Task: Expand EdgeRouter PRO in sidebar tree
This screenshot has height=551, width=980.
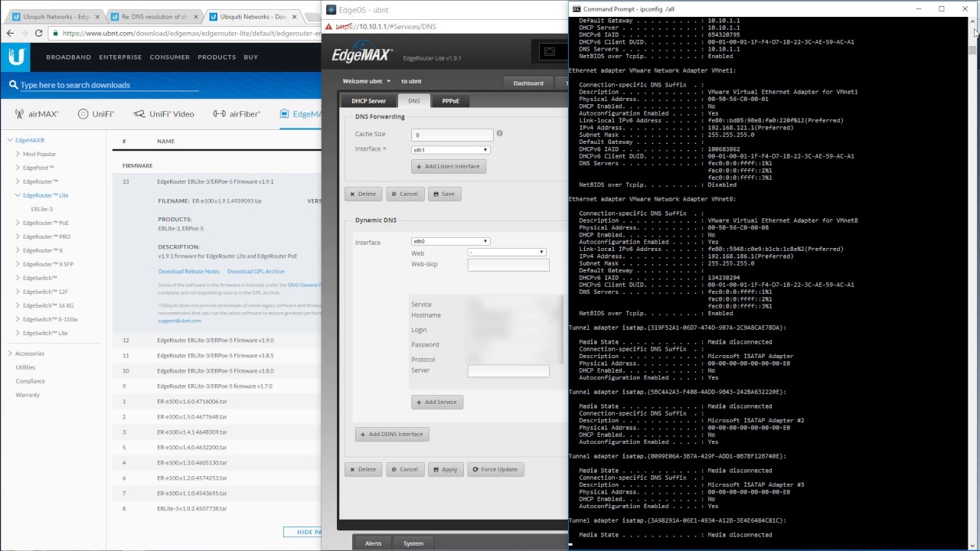Action: [18, 236]
